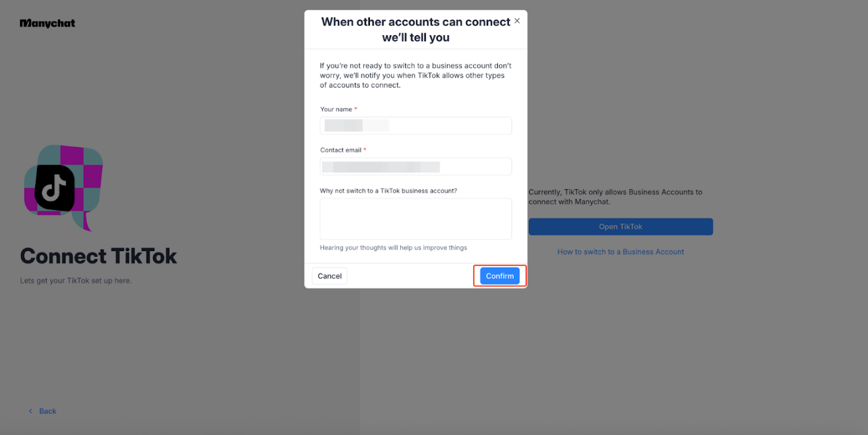
Task: Click the back arrow chevron icon
Action: coord(31,411)
